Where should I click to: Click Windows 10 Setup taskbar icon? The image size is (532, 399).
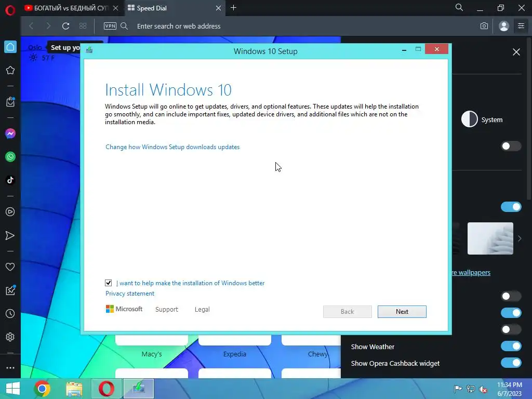tap(138, 389)
